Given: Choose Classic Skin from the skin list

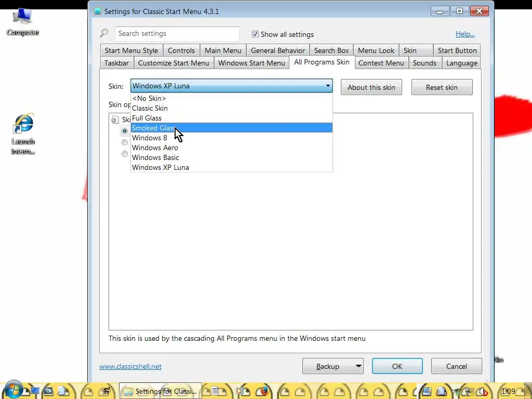Looking at the screenshot, I should point(231,108).
